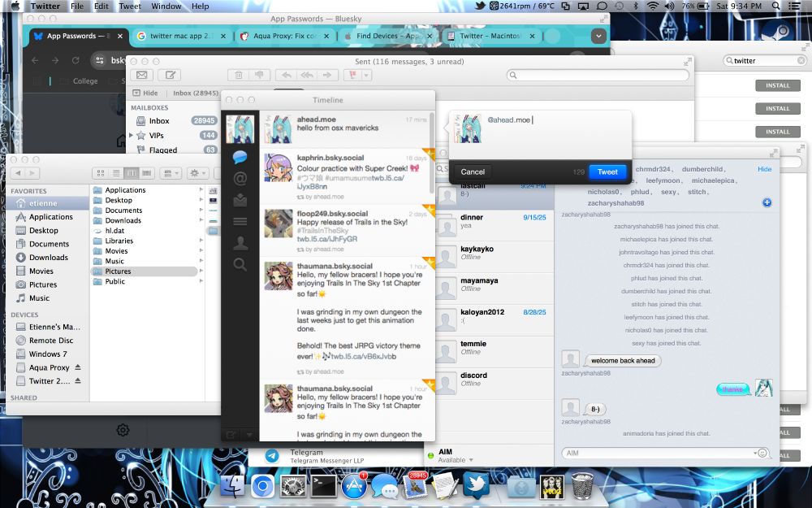Switch Finder to column view
Viewport: 812px width, 508px height.
131,173
